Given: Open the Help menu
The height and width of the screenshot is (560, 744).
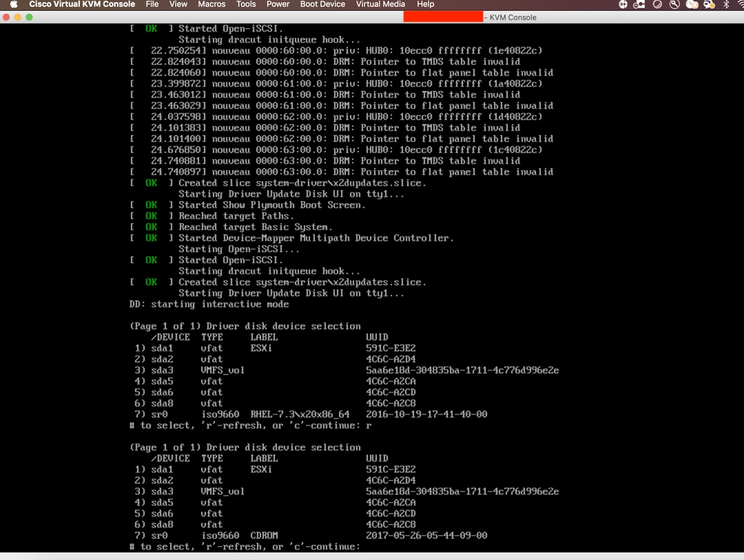Looking at the screenshot, I should click(x=426, y=4).
